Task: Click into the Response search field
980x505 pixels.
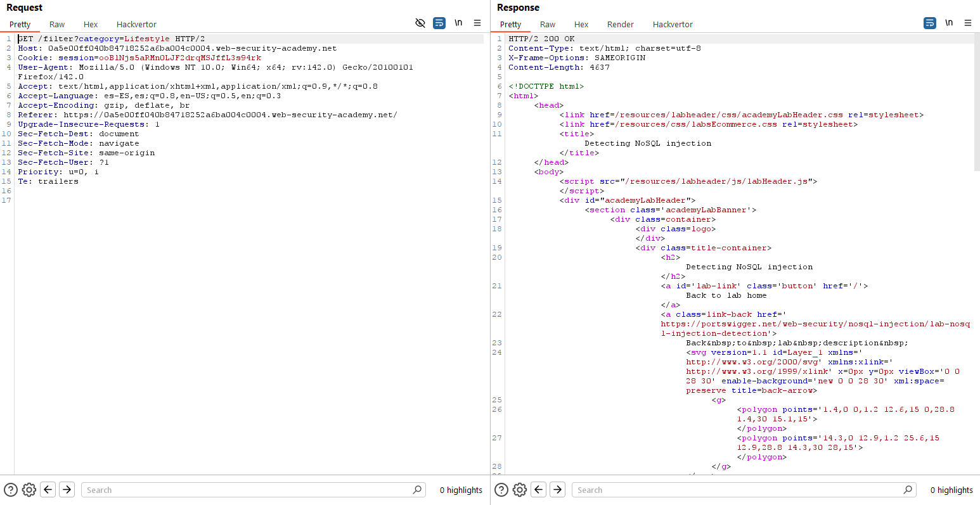Action: (735, 490)
